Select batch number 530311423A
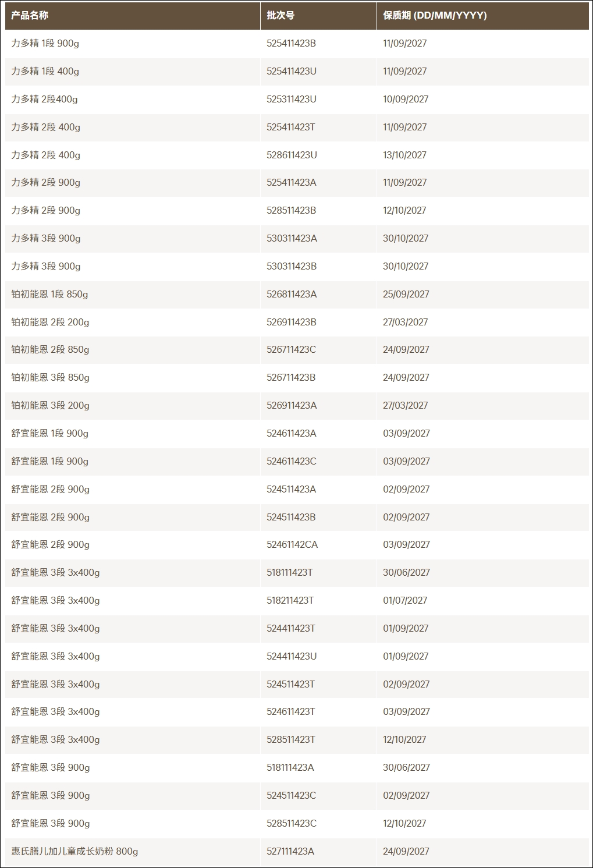 coord(292,238)
